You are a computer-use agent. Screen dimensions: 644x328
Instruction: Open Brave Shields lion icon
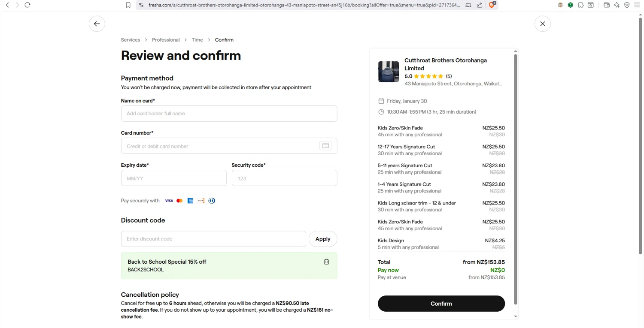(x=492, y=5)
